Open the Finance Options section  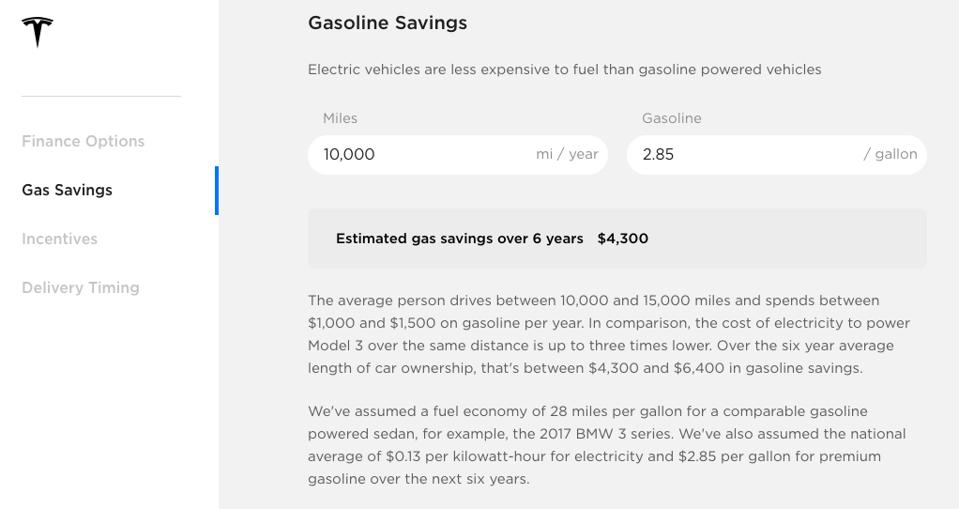coord(83,141)
